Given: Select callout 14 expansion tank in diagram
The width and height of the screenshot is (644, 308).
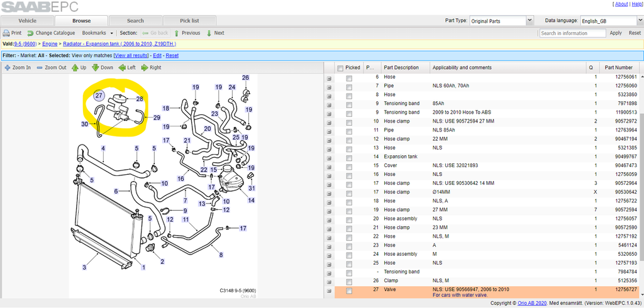Looking at the screenshot, I should click(x=251, y=201).
